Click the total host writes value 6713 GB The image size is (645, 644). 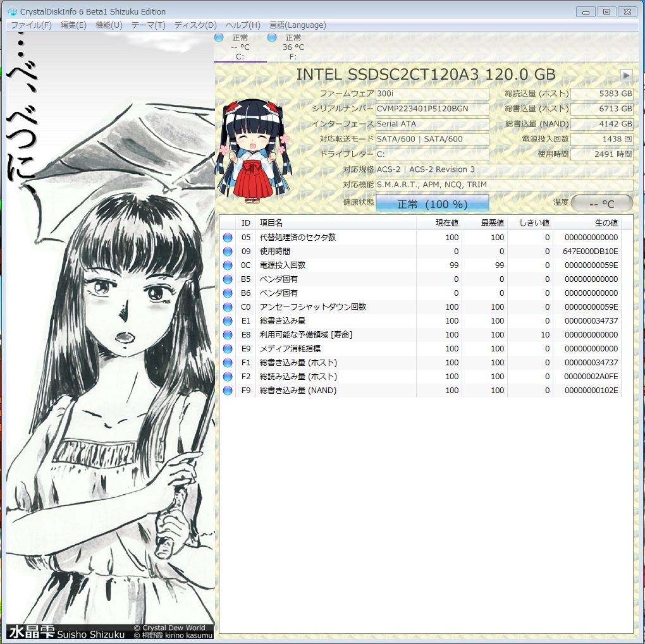602,109
